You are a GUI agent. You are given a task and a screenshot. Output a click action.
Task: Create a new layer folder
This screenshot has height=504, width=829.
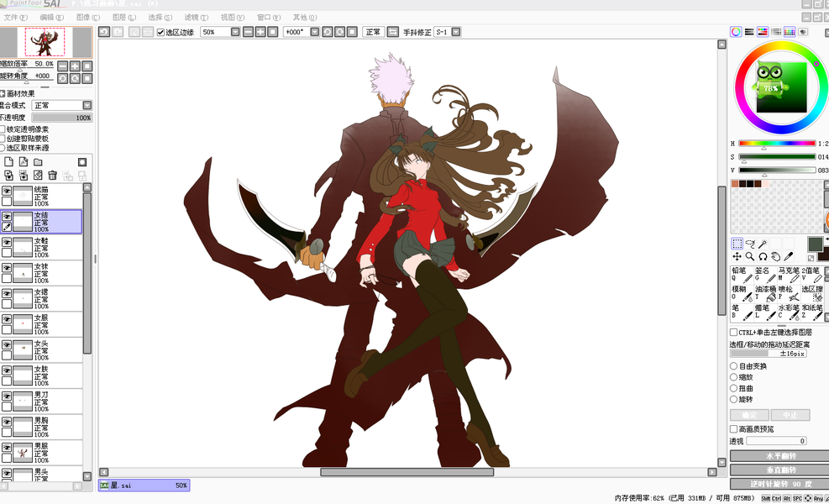click(x=38, y=162)
